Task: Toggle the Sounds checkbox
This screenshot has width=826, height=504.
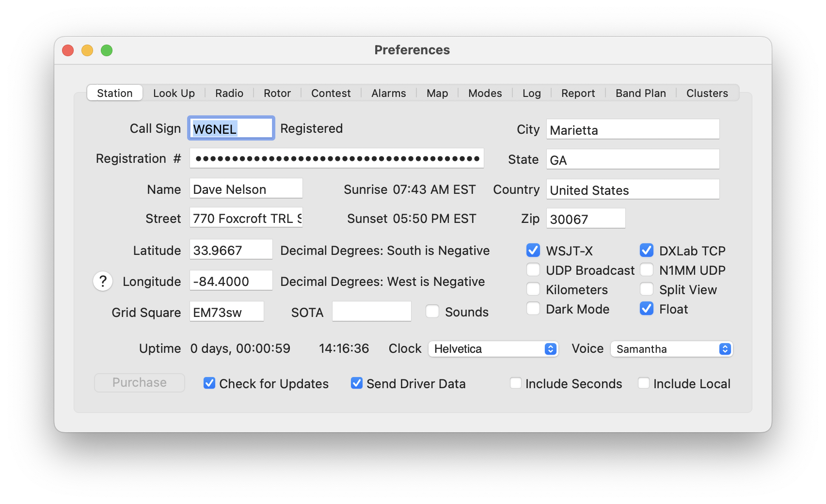Action: [432, 312]
